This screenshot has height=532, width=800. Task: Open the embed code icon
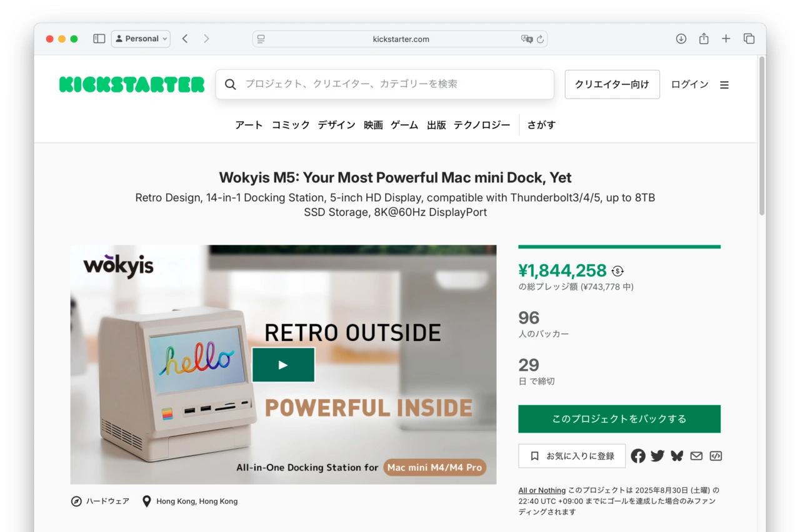click(x=716, y=456)
